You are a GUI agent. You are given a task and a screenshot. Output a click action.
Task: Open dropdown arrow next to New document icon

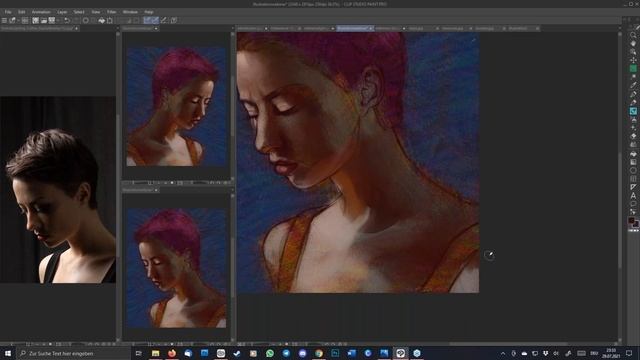18,20
